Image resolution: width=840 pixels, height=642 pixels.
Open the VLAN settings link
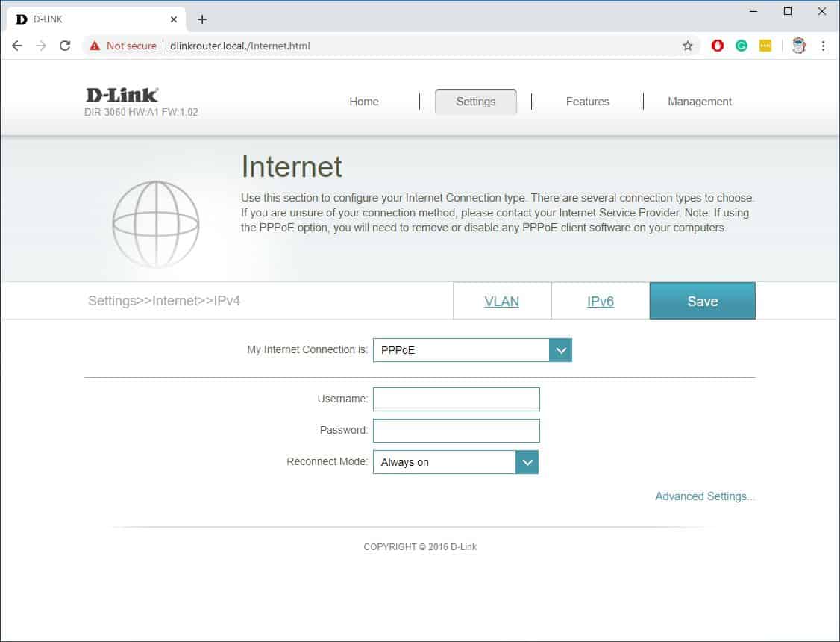click(501, 301)
